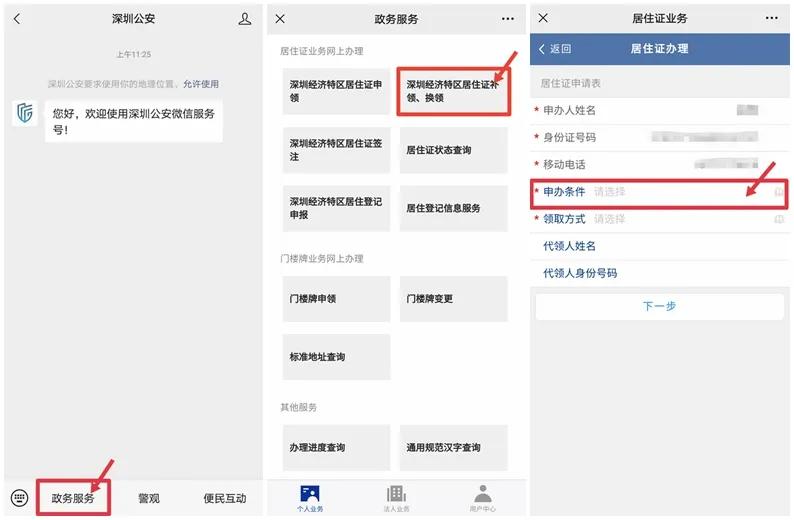Tap the 深圳公安 shield avatar
794x520 pixels.
pos(24,113)
